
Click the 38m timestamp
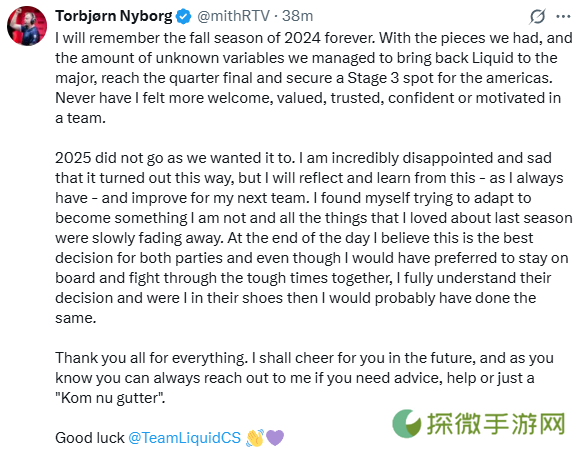[x=297, y=16]
